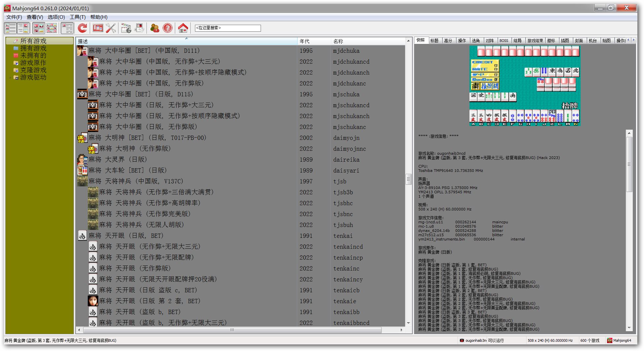The height and width of the screenshot is (351, 644).
Task: Click the status bar ougonhaib3n icon
Action: point(462,340)
